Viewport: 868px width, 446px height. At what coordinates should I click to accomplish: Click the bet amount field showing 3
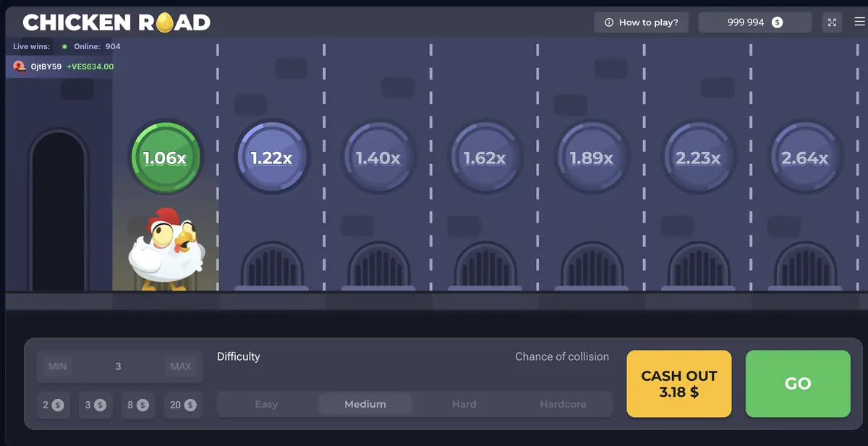119,366
